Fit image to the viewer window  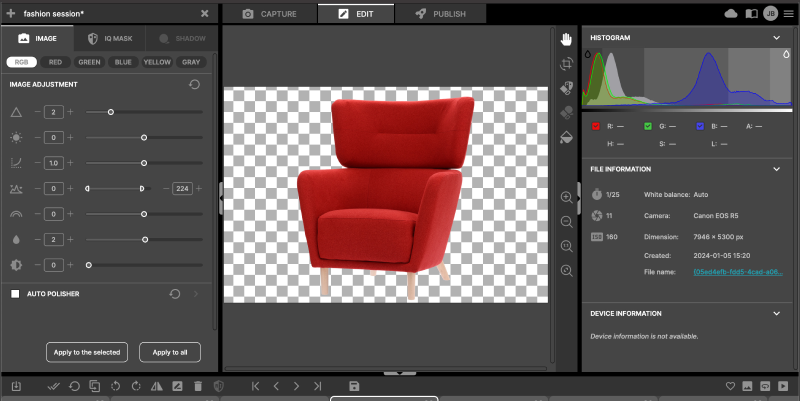click(566, 271)
